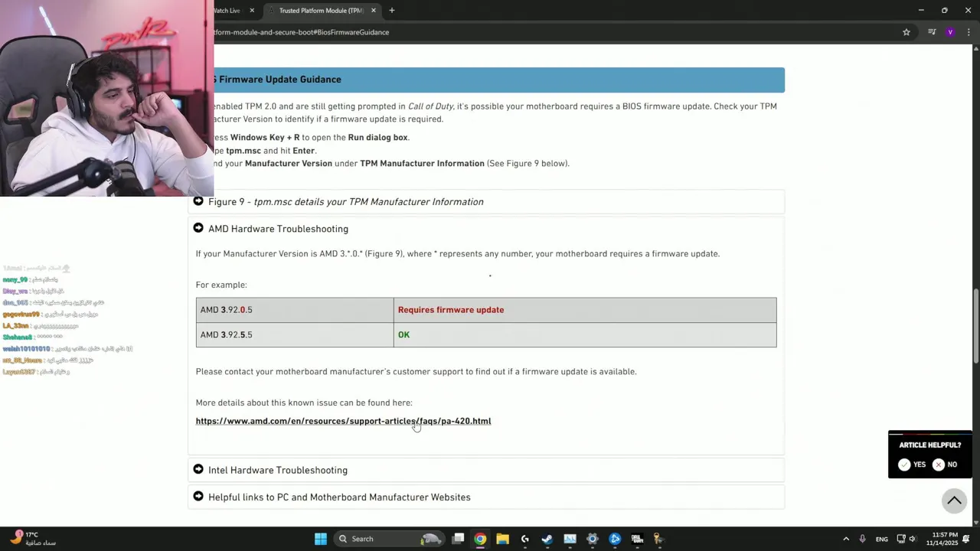Click the 'AMD 3.92.0.5' table cell
Screen dimensions: 980x551
(295, 310)
